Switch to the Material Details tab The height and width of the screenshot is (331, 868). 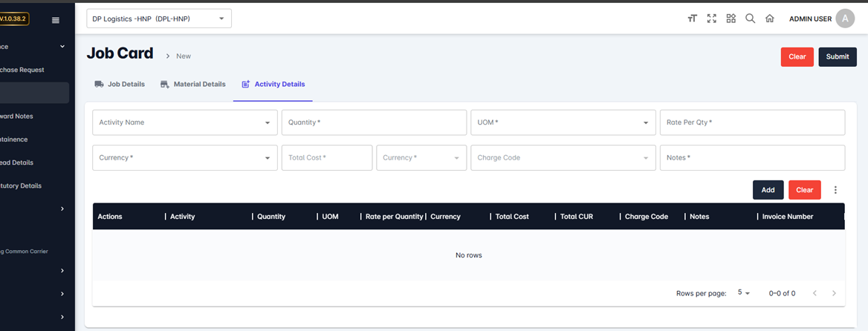point(193,85)
